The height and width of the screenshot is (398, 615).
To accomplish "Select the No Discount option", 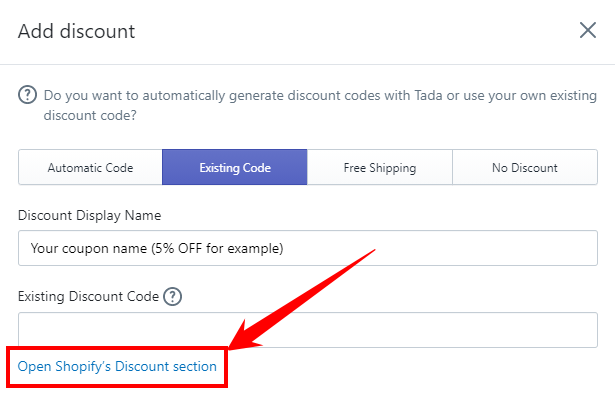I will coord(525,167).
